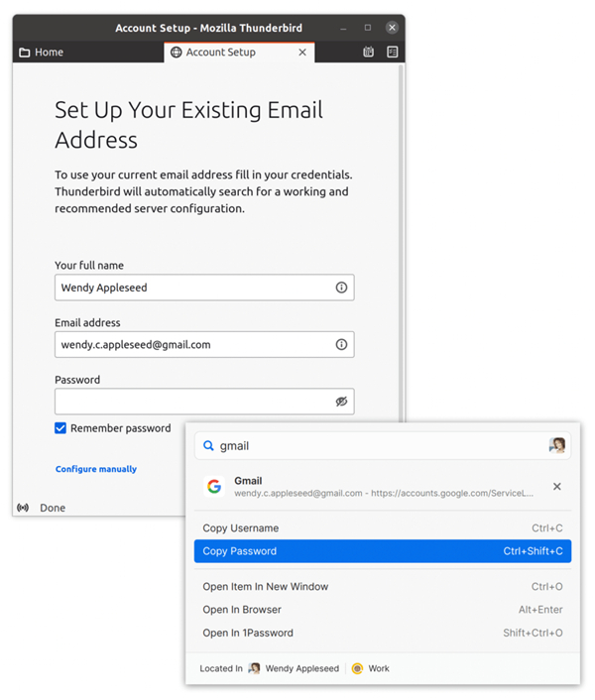This screenshot has width=595, height=700.
Task: Switch to the Home tab
Action: click(x=88, y=53)
